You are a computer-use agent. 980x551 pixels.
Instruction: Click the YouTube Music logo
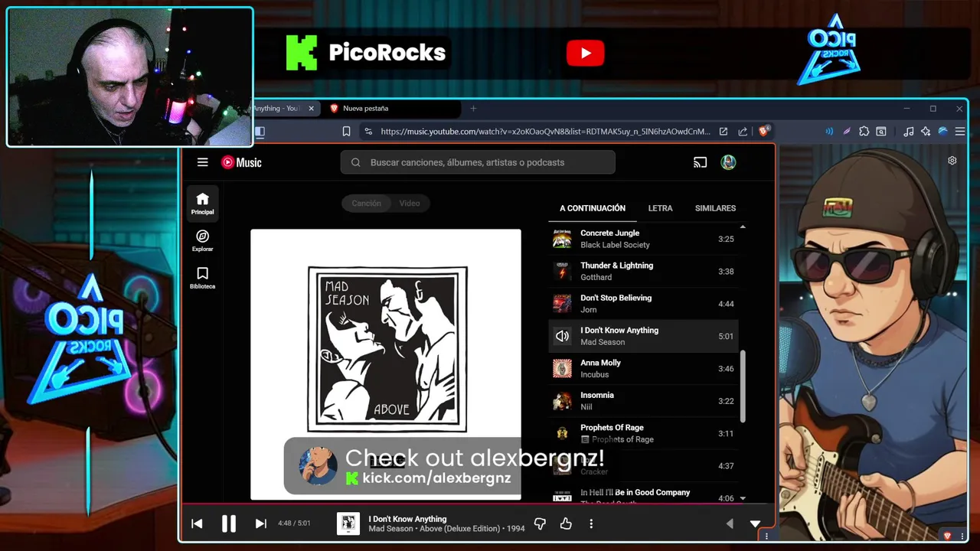241,162
